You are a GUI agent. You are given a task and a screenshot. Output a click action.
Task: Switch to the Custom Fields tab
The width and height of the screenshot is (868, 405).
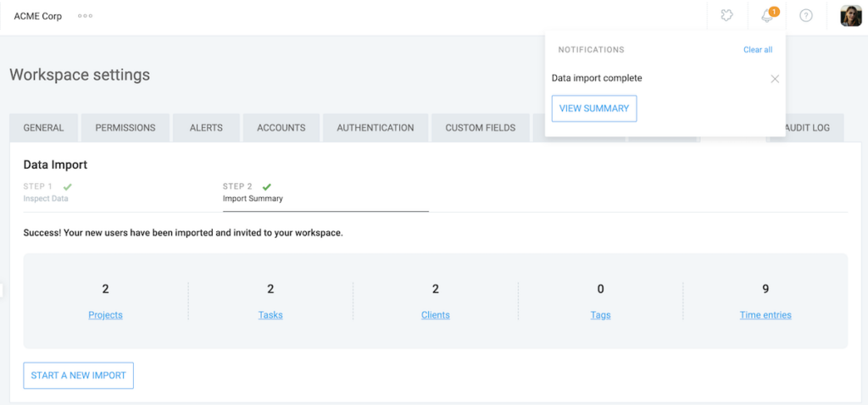480,128
